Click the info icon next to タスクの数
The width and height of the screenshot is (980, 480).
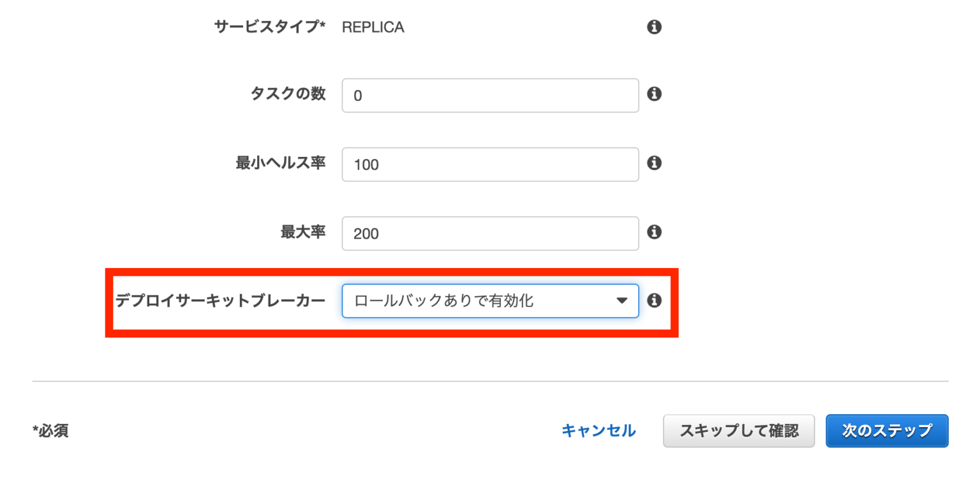coord(654,94)
